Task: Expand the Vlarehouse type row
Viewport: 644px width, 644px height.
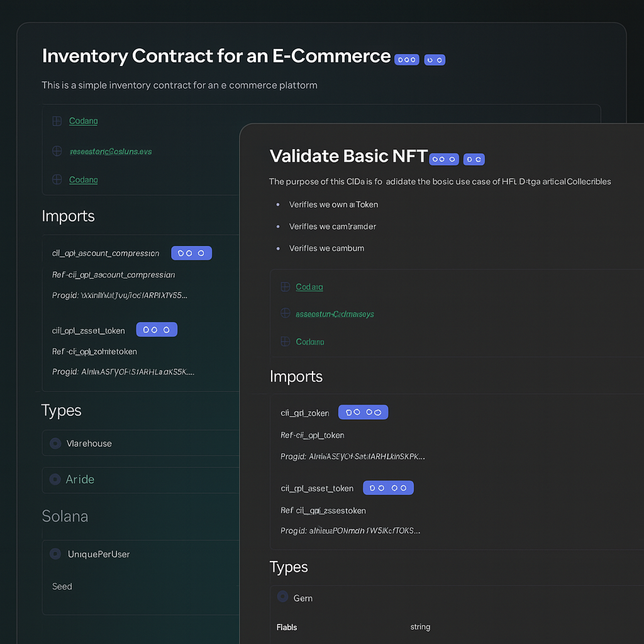Action: coord(89,443)
